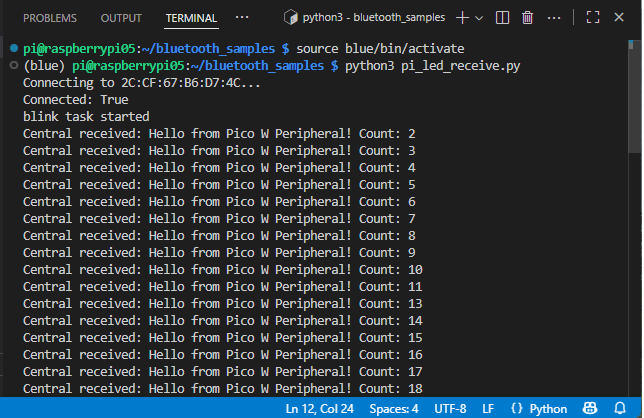This screenshot has width=644, height=418.
Task: Select the TERMINAL tab
Action: [191, 18]
